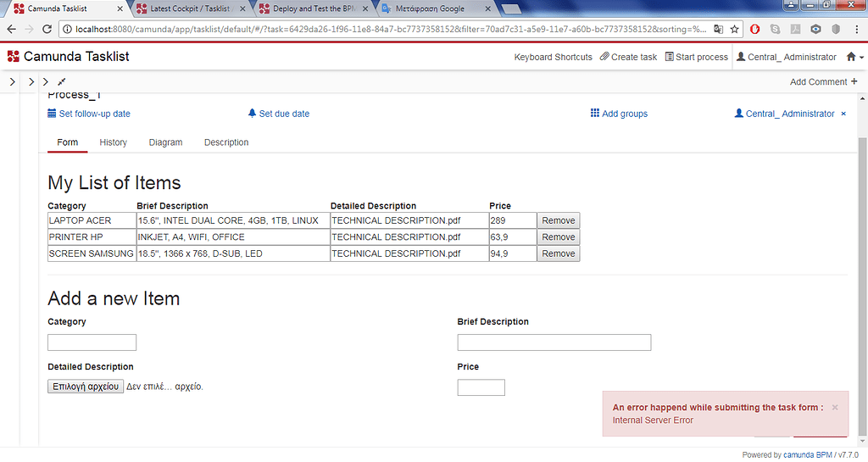Toggle the task view maximize icon
The width and height of the screenshot is (868, 462).
61,81
